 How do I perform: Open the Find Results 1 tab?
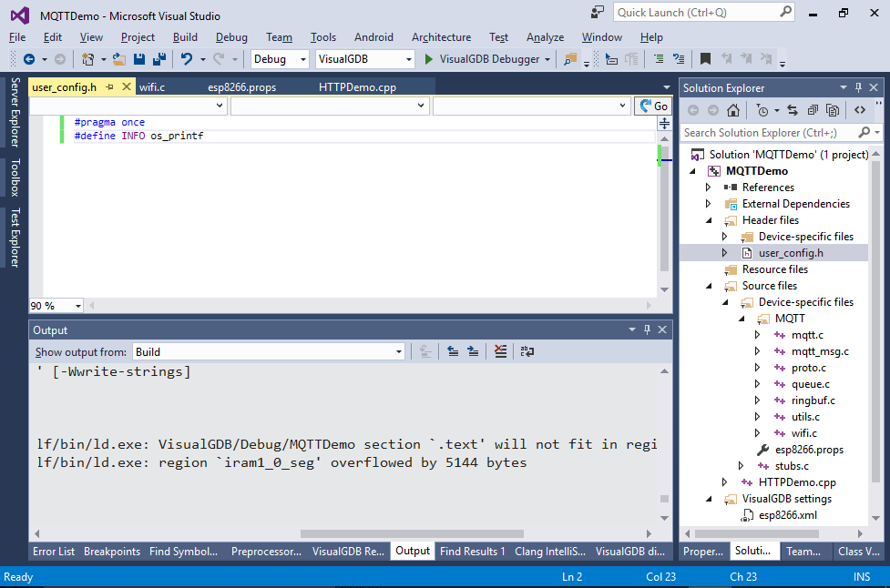pos(472,552)
